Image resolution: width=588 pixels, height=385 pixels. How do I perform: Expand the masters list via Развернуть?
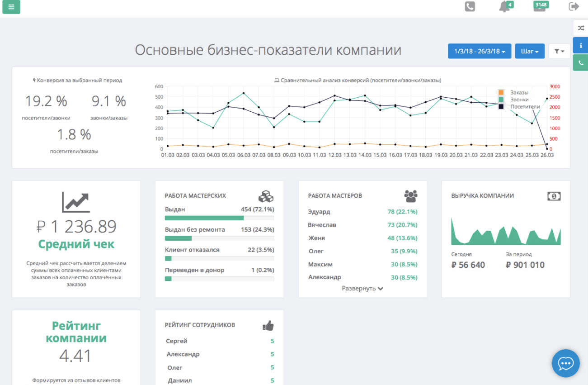(362, 288)
